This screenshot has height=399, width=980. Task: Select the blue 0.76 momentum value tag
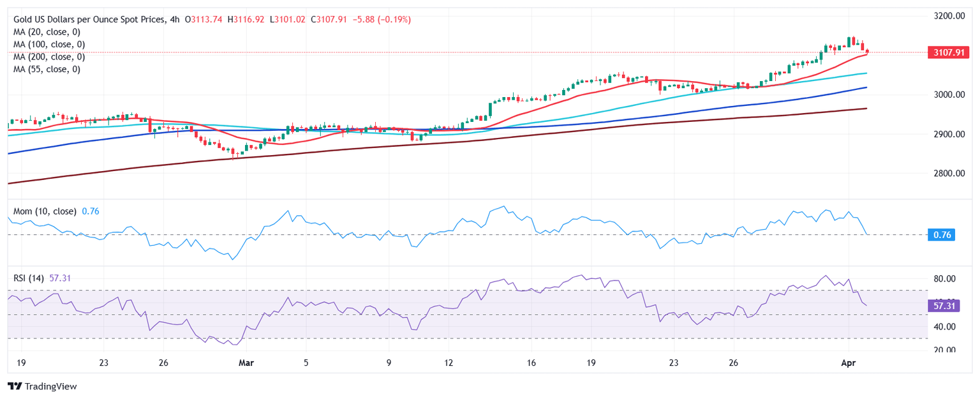tap(942, 235)
